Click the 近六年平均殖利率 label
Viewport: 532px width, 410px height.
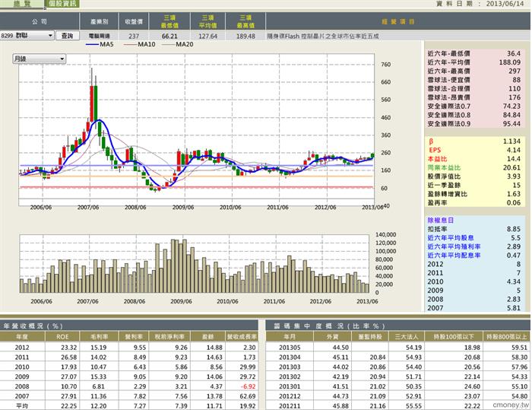454,246
